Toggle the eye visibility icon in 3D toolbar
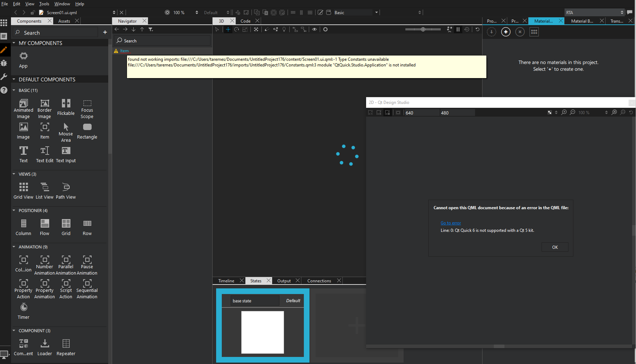Viewport: 636px width, 364px height. 314,29
